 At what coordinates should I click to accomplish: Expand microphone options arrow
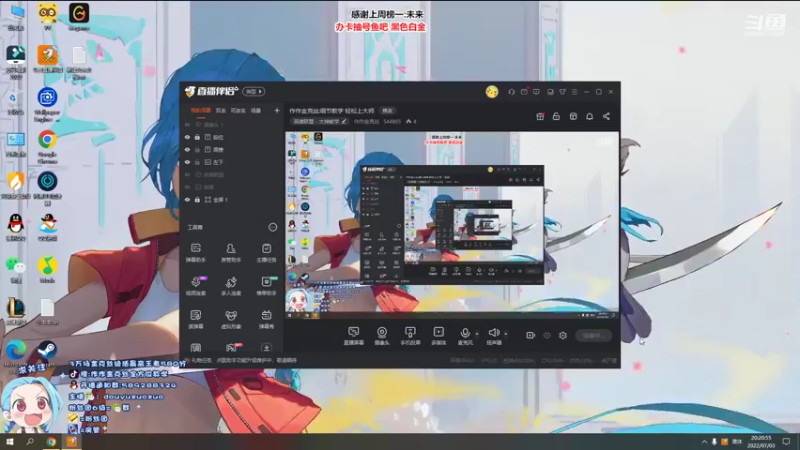tap(477, 334)
